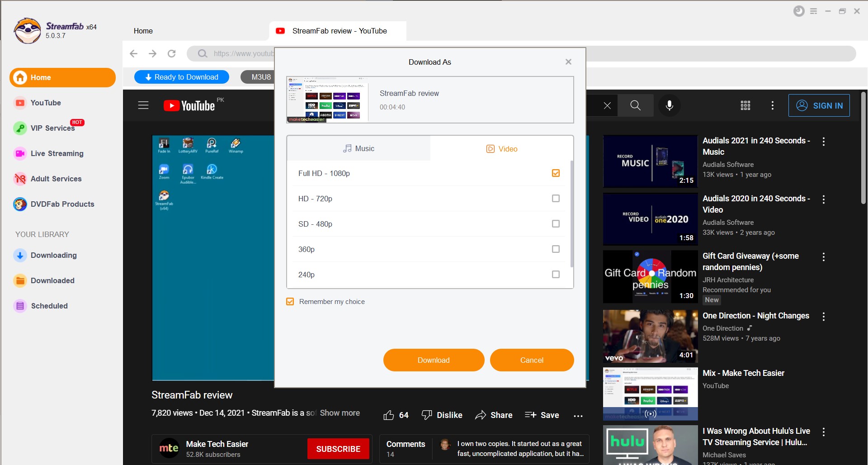Go forward in the browser
This screenshot has height=465, width=868.
coord(152,53)
